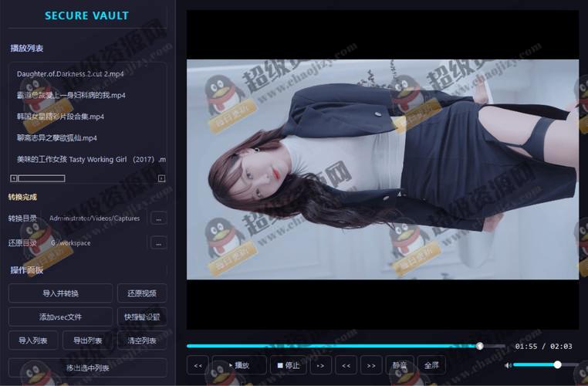Select 韩国女星精彩片段合集.mp4 in playlist

(x=60, y=117)
